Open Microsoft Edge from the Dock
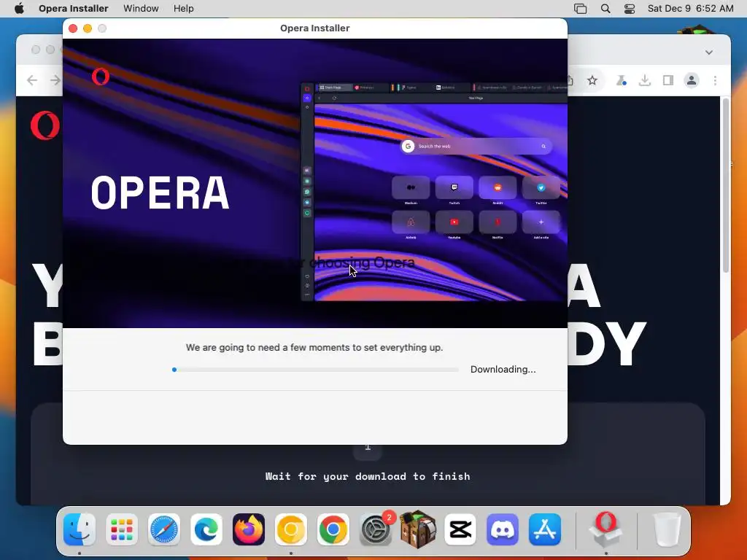The image size is (747, 560). coord(206,529)
